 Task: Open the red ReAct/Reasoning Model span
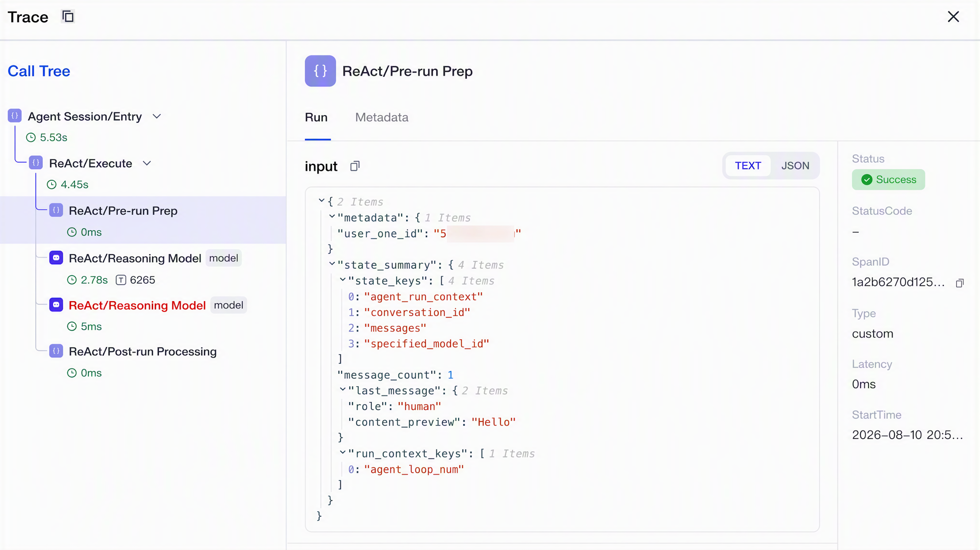[137, 305]
